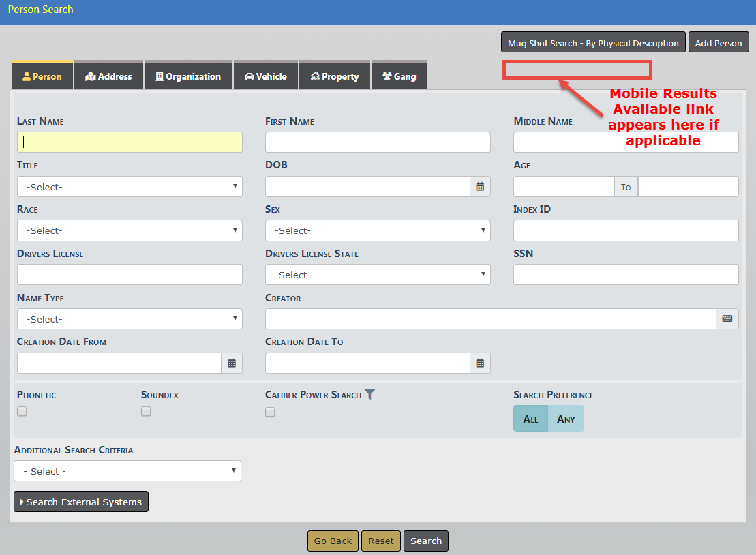Check the Caliber Power Search box
Screen dimensions: 756x555
click(270, 412)
